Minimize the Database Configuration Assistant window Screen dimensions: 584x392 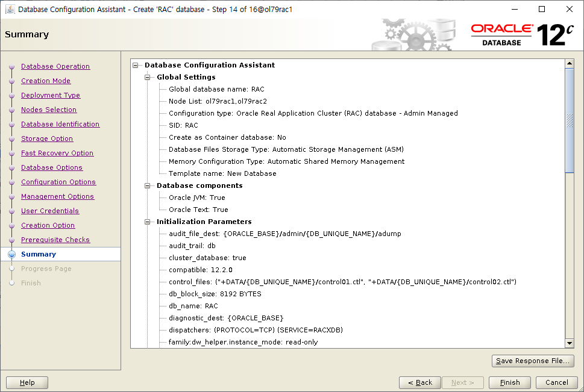tap(515, 9)
